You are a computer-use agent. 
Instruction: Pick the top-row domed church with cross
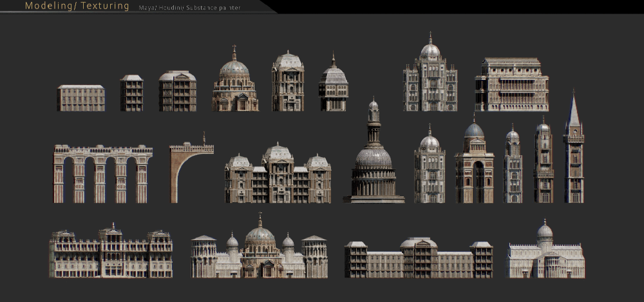[x=235, y=84]
